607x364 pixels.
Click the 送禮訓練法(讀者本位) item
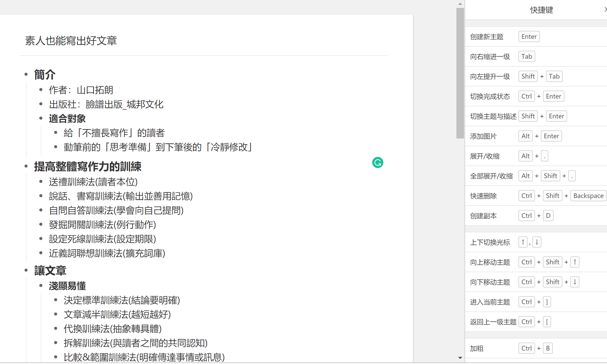[x=93, y=182]
